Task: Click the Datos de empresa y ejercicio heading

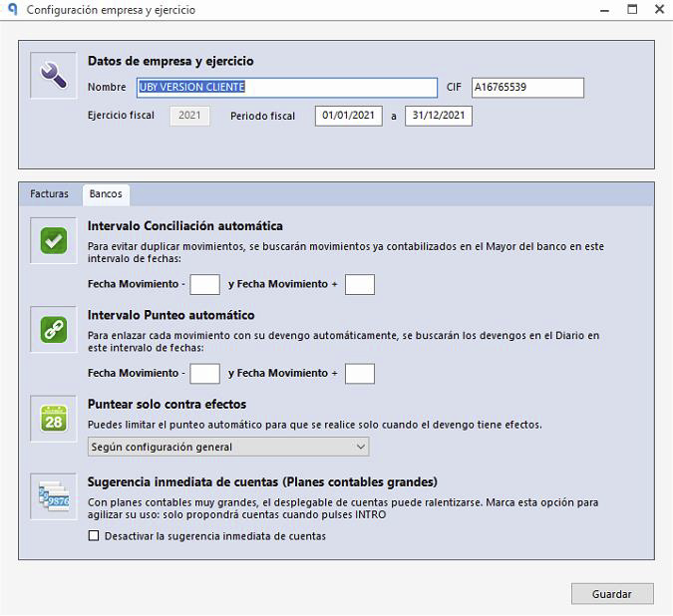Action: [x=170, y=62]
